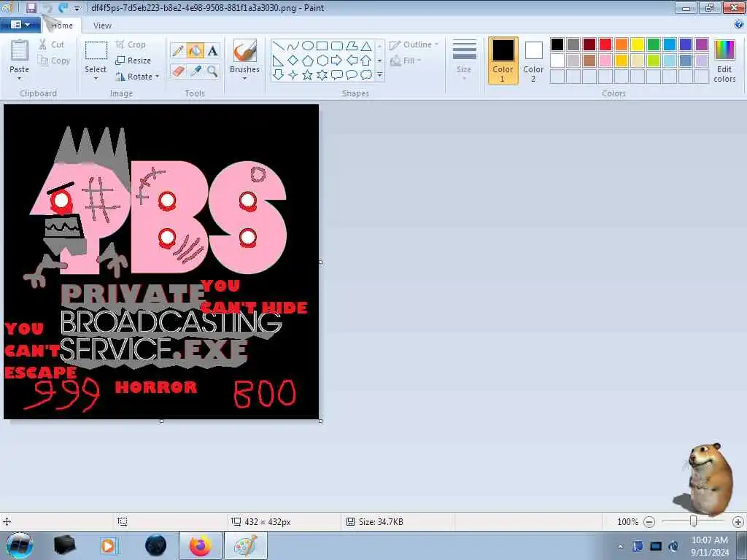Pick the red color swatch
This screenshot has width=747, height=560.
coord(605,44)
